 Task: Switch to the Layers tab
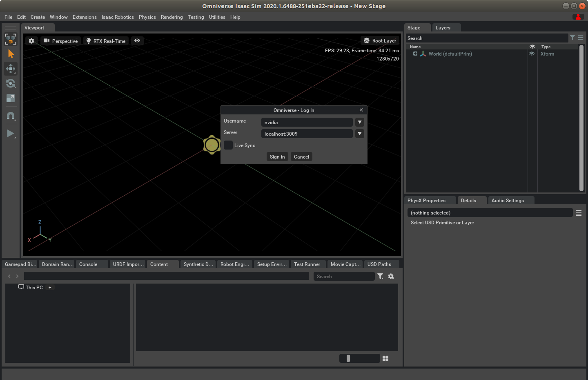443,28
